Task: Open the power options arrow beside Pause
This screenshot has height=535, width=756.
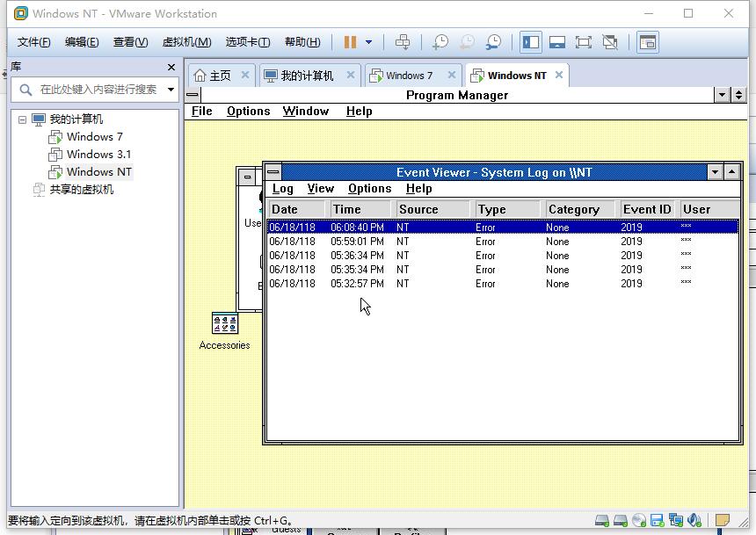Action: click(x=369, y=42)
